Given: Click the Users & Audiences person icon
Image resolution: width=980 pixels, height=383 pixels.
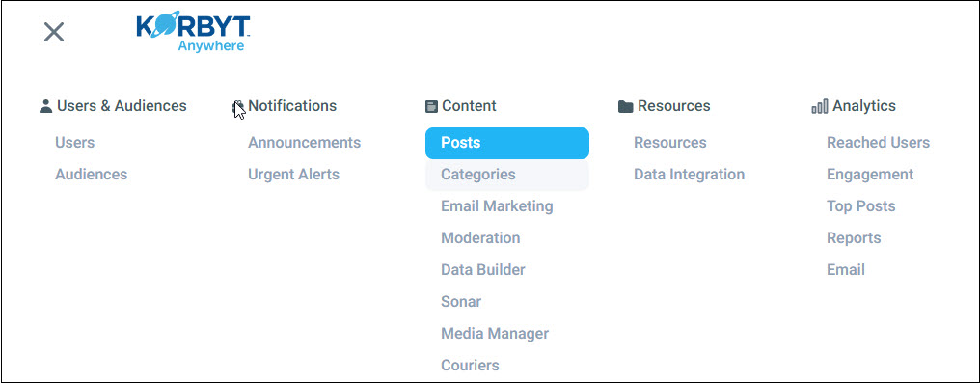Looking at the screenshot, I should coord(45,107).
